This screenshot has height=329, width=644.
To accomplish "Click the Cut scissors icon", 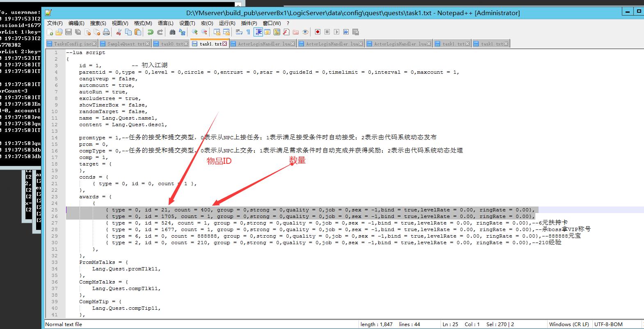I will [x=119, y=32].
